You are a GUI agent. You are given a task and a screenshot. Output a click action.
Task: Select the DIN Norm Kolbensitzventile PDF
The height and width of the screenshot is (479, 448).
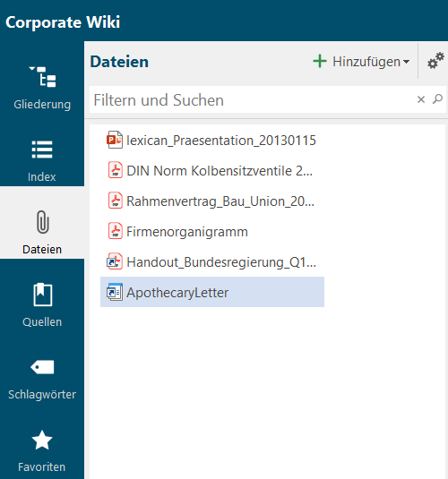pos(212,170)
